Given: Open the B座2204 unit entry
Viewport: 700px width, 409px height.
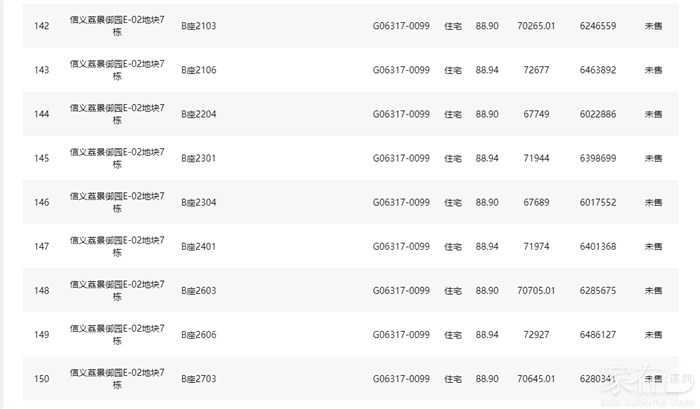Looking at the screenshot, I should point(198,114).
